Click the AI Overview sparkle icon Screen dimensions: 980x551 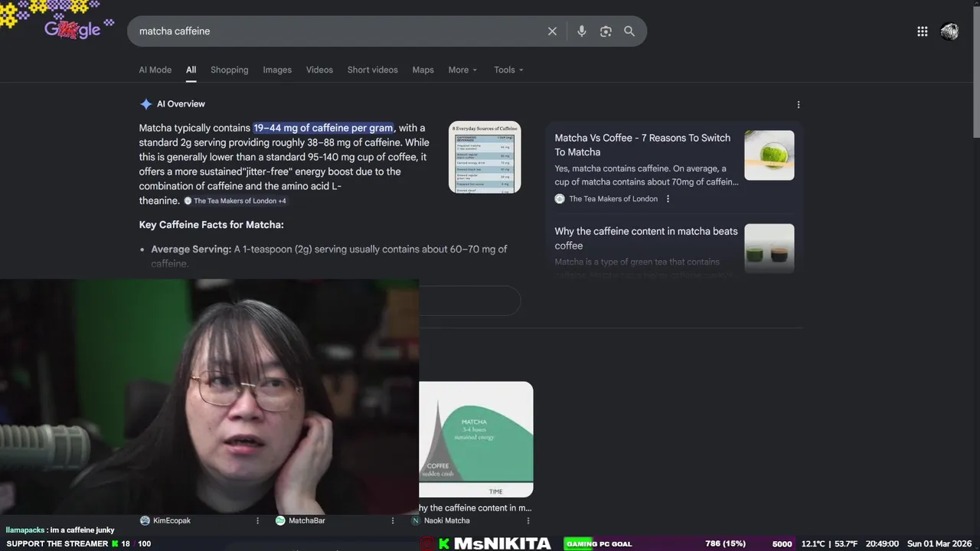point(146,104)
